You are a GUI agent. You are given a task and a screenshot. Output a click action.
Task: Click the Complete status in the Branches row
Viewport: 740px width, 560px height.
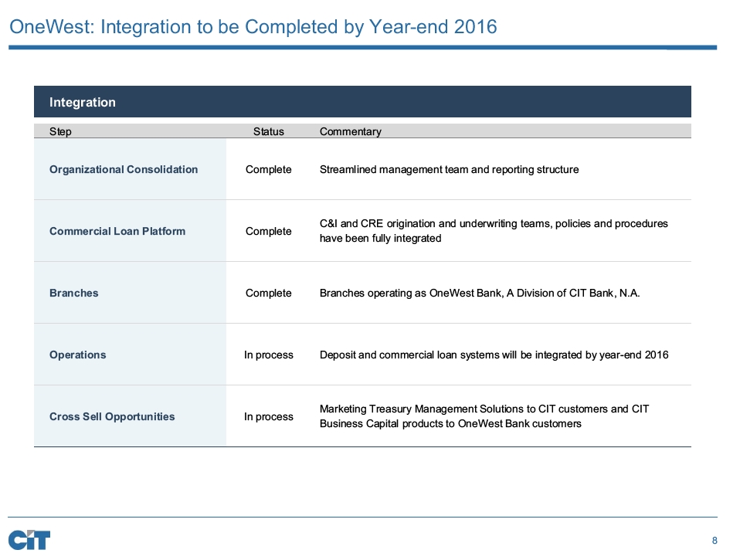pos(268,293)
